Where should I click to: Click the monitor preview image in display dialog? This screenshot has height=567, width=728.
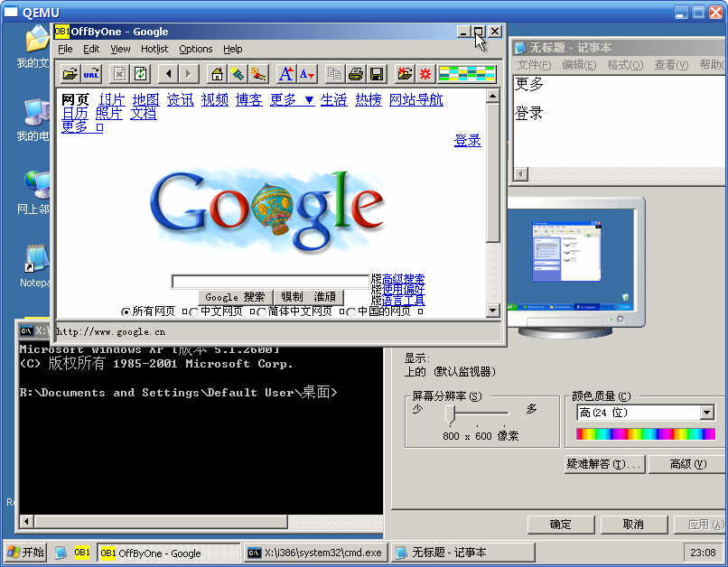coord(575,266)
